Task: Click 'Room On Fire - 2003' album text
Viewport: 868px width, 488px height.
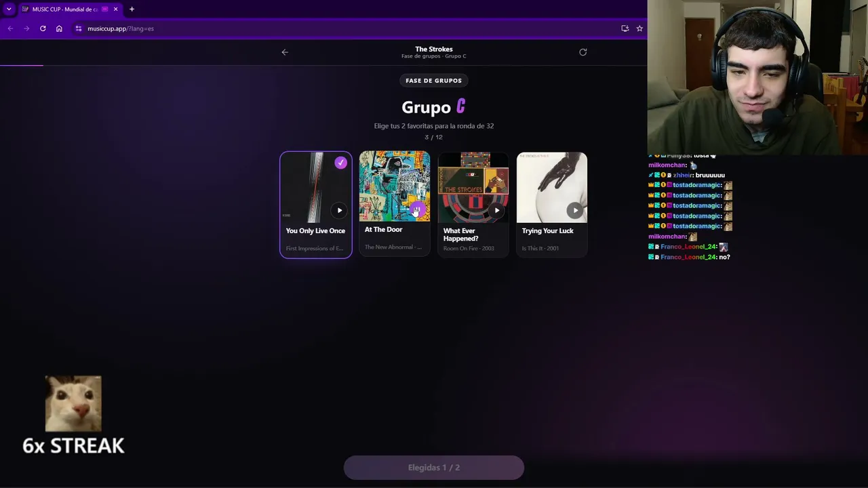Action: coord(469,249)
